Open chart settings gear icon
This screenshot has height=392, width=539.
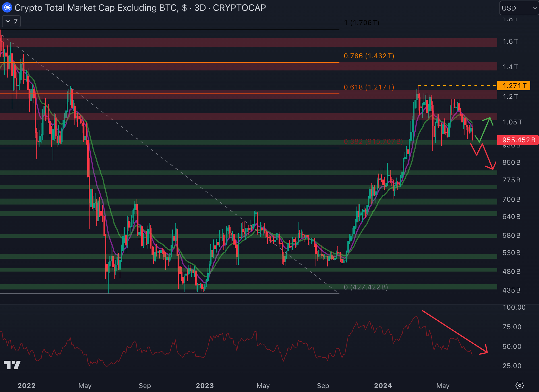[x=519, y=385]
